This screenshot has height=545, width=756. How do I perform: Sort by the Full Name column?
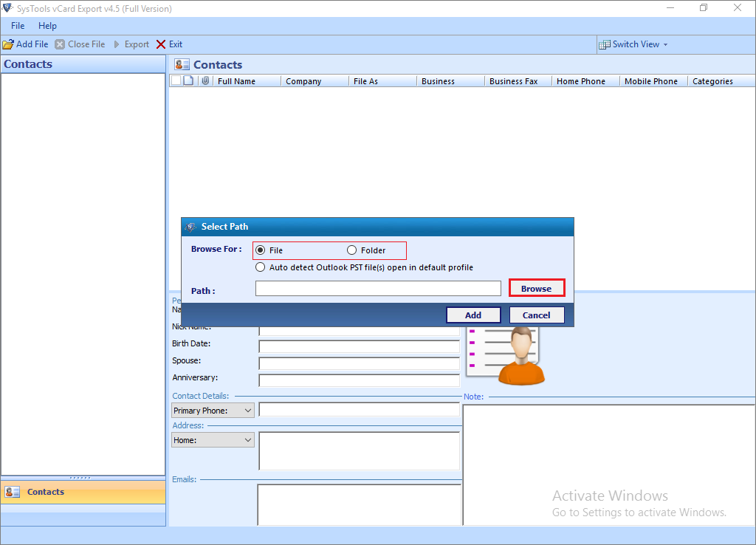(247, 81)
